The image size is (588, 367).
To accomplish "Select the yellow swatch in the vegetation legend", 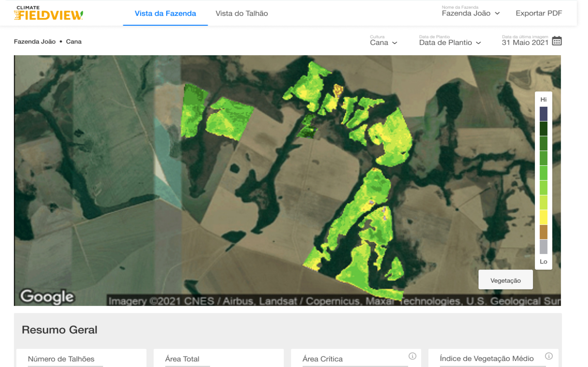I will click(x=543, y=217).
